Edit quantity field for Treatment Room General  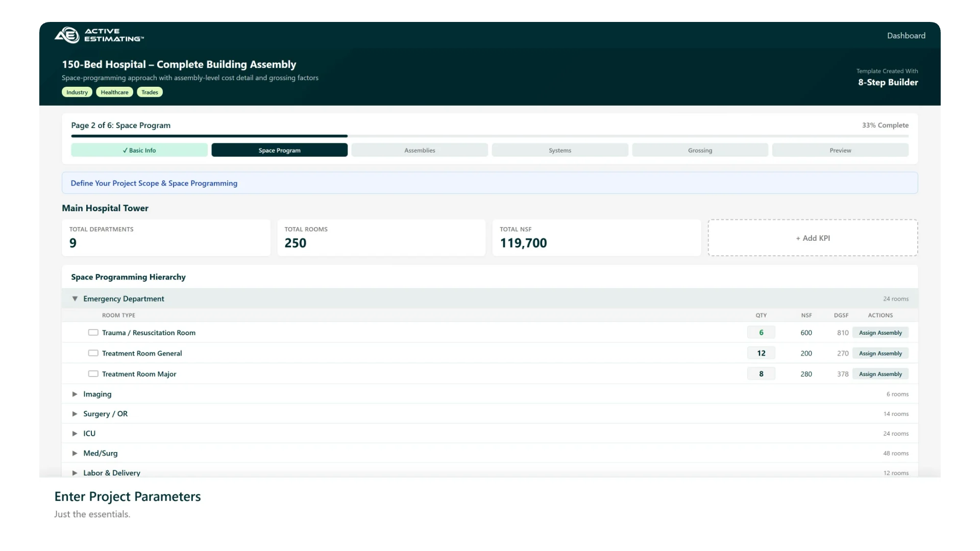(761, 353)
